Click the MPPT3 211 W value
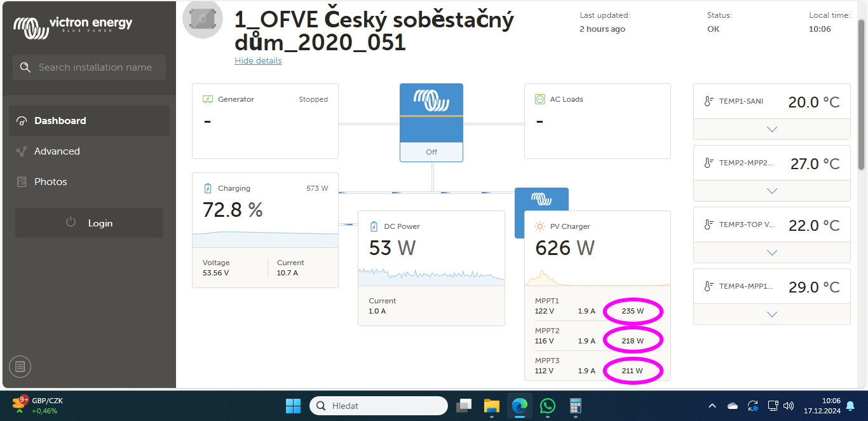The image size is (868, 421). coord(632,371)
